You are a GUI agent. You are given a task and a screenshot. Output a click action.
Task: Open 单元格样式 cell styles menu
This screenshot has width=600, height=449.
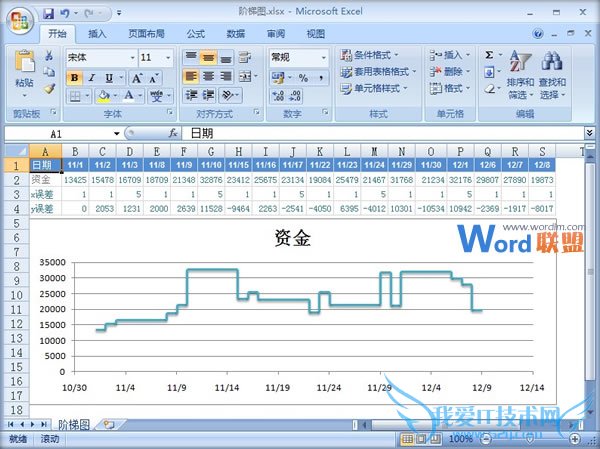pos(374,89)
